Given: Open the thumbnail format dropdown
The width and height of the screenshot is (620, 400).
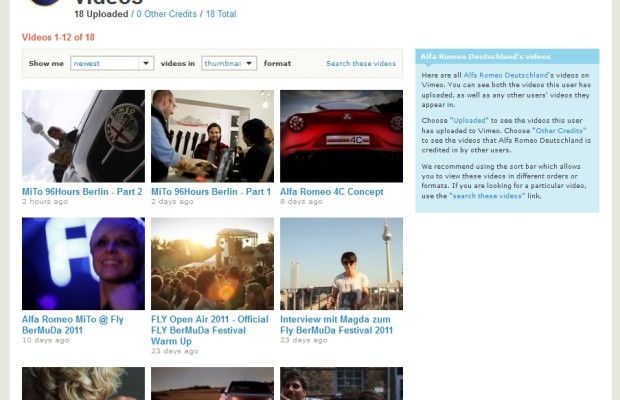Looking at the screenshot, I should click(229, 63).
